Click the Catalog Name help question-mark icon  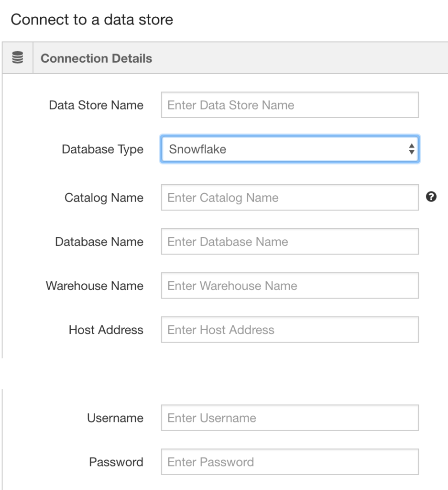[x=431, y=197]
